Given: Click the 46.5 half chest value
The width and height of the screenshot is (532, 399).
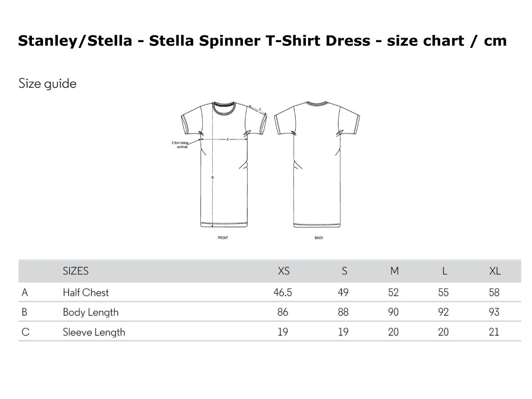Looking at the screenshot, I should (x=283, y=293).
